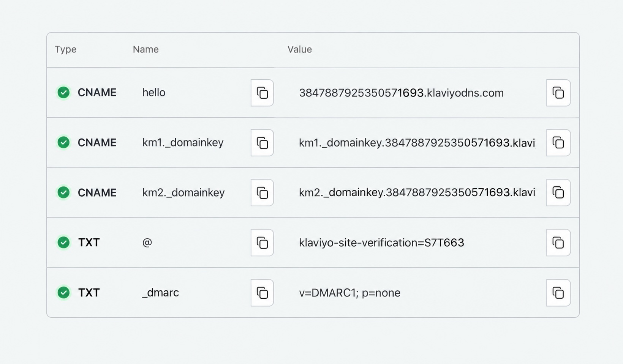Select the 'km1._domainkey' name cell

click(x=183, y=143)
